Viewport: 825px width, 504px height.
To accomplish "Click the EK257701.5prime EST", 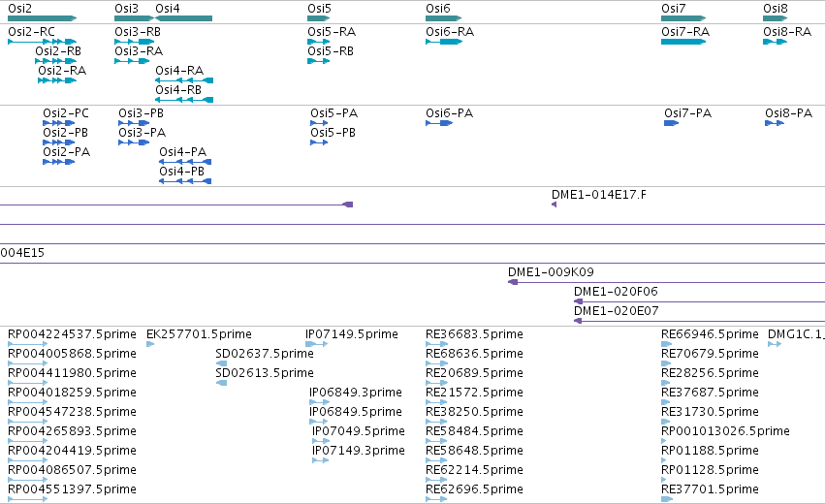I will click(199, 334).
